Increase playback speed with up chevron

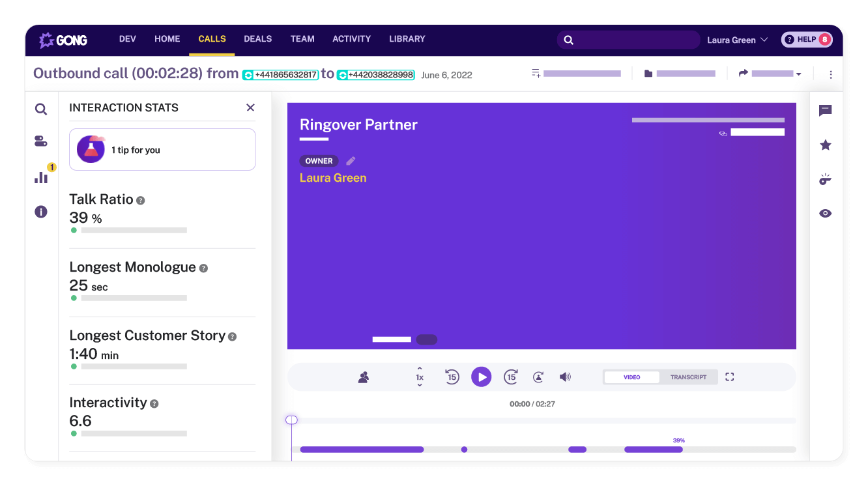pos(420,369)
